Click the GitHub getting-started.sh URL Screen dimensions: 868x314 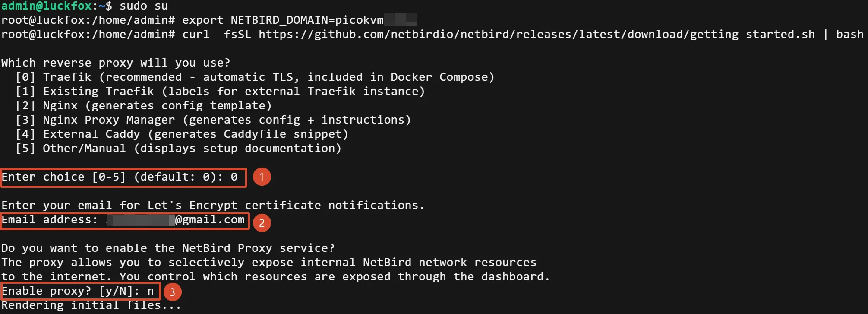point(537,35)
